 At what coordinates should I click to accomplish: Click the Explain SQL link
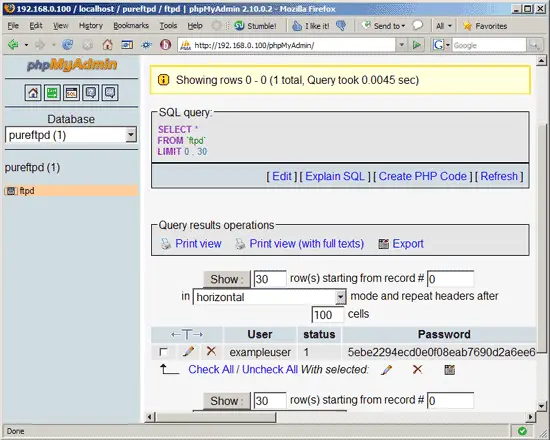tap(335, 176)
